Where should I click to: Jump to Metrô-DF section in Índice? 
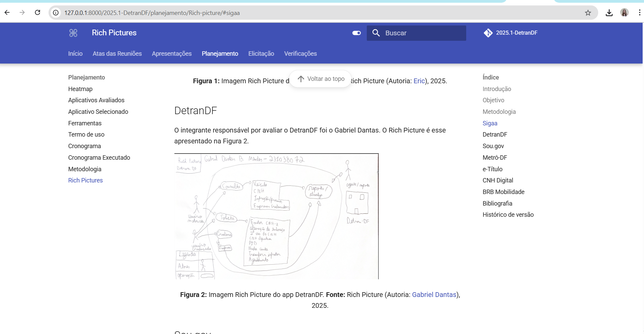point(495,158)
